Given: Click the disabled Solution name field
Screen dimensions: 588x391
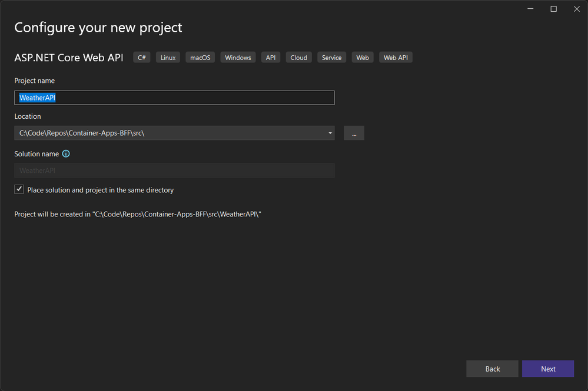Looking at the screenshot, I should click(174, 171).
